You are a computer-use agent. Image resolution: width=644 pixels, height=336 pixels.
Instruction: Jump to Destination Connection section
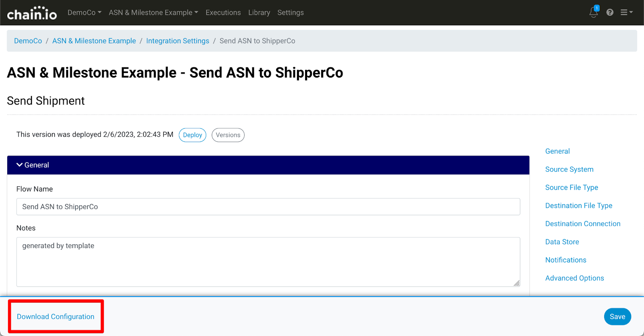tap(583, 223)
